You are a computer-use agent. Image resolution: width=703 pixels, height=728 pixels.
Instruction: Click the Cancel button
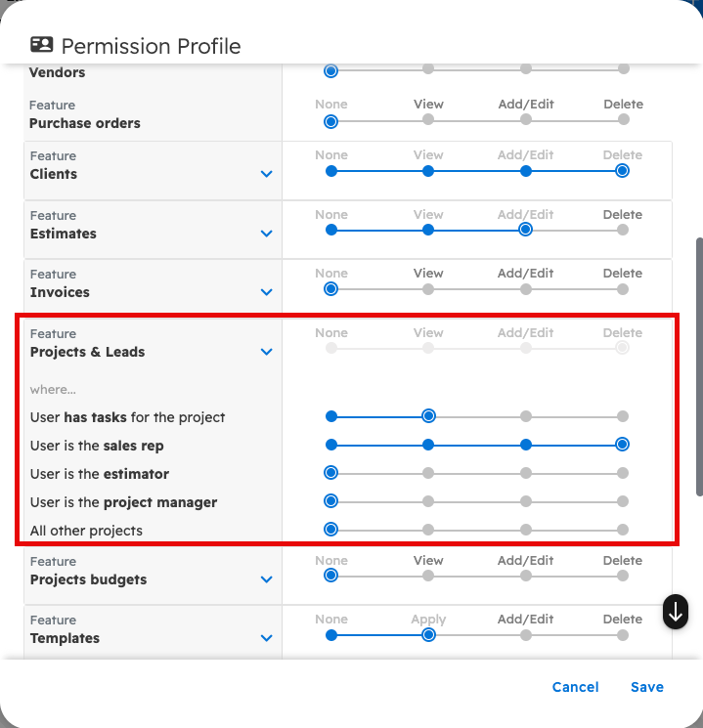tap(575, 687)
